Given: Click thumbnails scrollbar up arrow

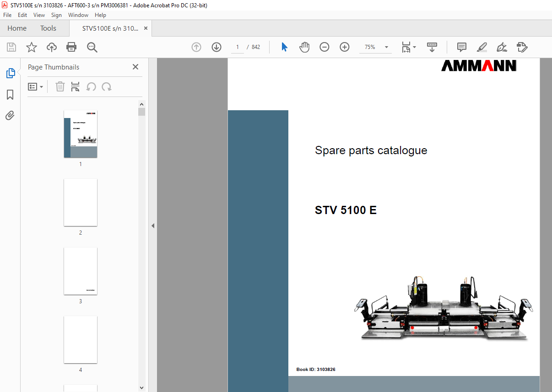Looking at the screenshot, I should pos(142,104).
